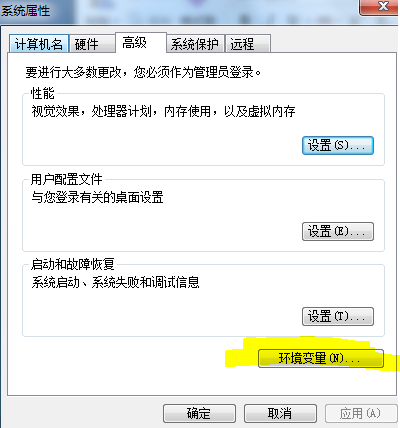The height and width of the screenshot is (428, 400).
Task: Go to the 系统保护 tab
Action: (x=195, y=44)
